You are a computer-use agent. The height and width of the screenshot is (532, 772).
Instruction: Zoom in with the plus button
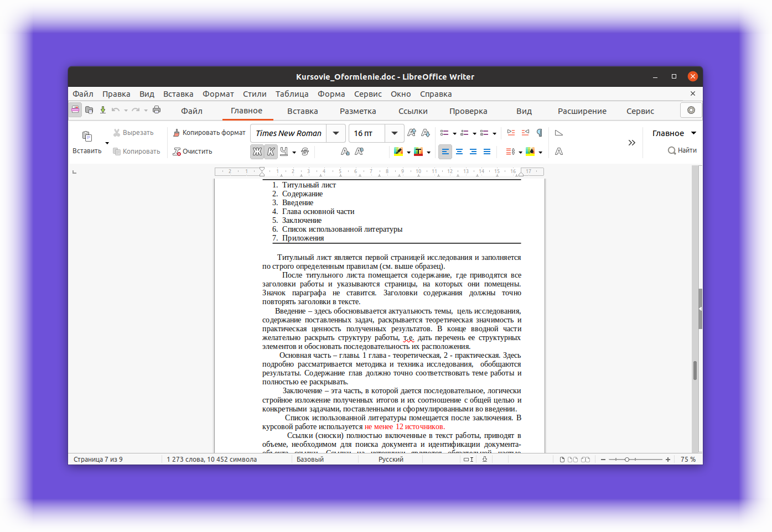tap(668, 460)
